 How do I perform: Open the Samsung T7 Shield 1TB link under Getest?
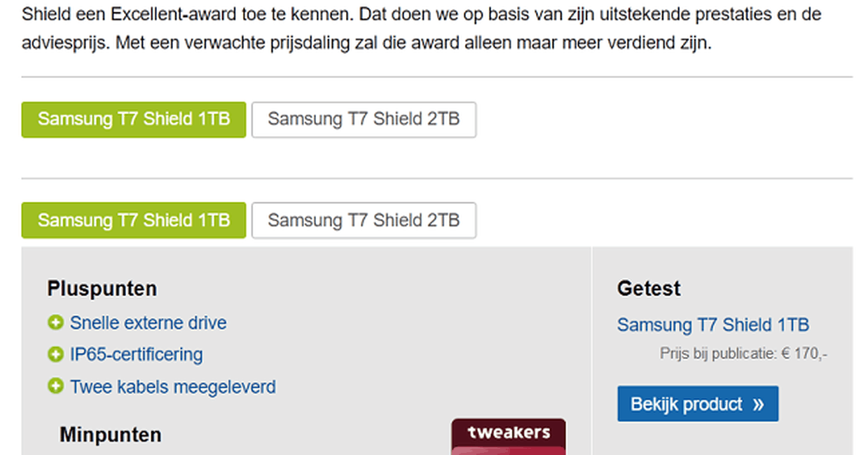(x=712, y=325)
